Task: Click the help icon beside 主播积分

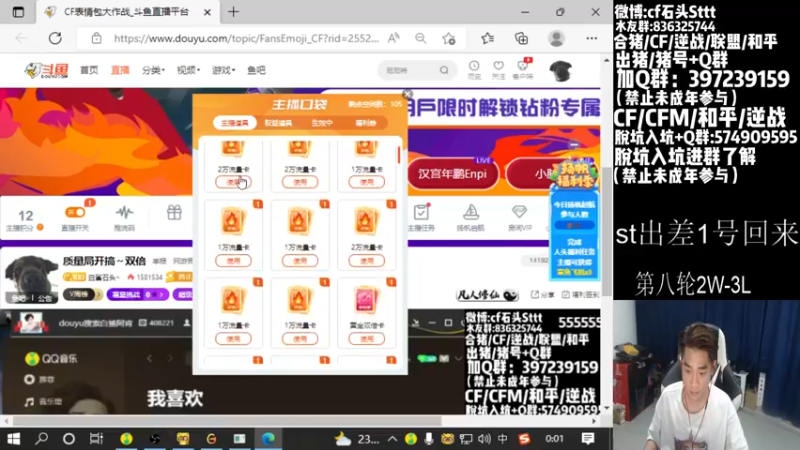Action: pos(40,228)
